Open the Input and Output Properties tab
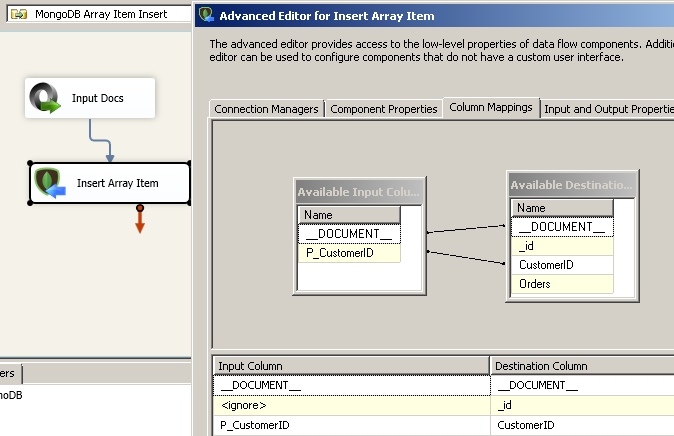The image size is (674, 436). (x=607, y=109)
